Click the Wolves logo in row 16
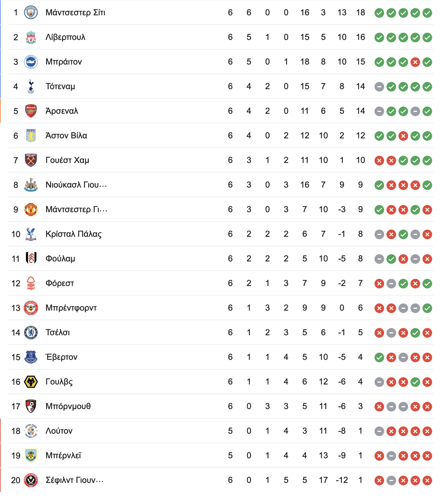Screen dimensions: 448x497 pyautogui.click(x=31, y=382)
